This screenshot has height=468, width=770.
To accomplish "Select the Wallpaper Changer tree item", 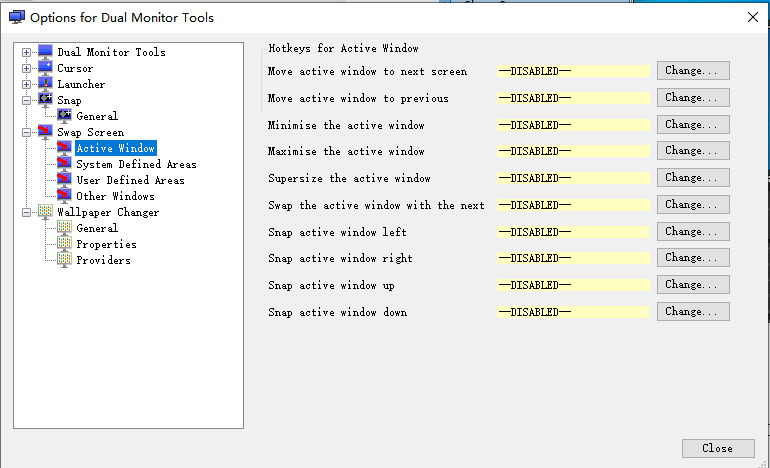I will point(108,212).
